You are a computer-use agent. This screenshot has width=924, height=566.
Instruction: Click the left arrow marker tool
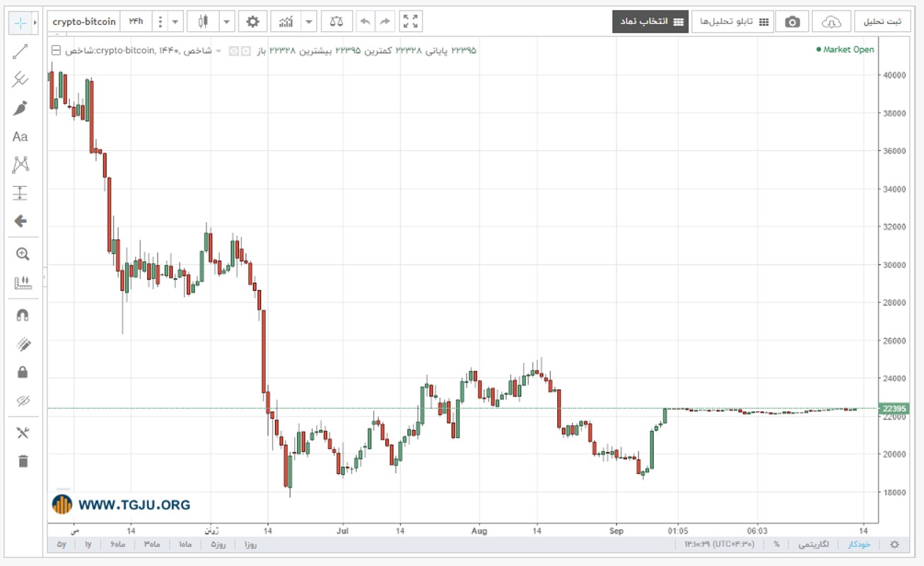pos(21,221)
